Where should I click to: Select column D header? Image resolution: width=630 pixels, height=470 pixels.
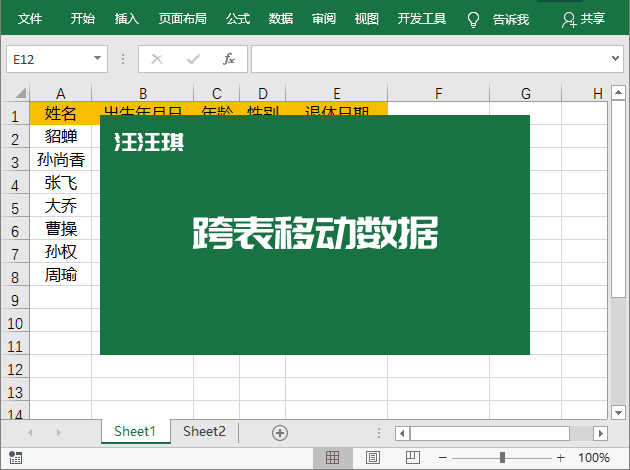263,93
